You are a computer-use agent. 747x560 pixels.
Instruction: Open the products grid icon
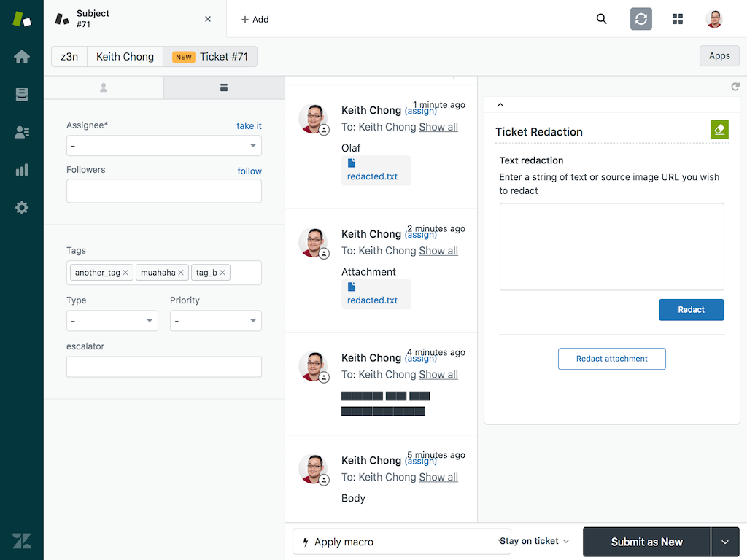pyautogui.click(x=678, y=19)
